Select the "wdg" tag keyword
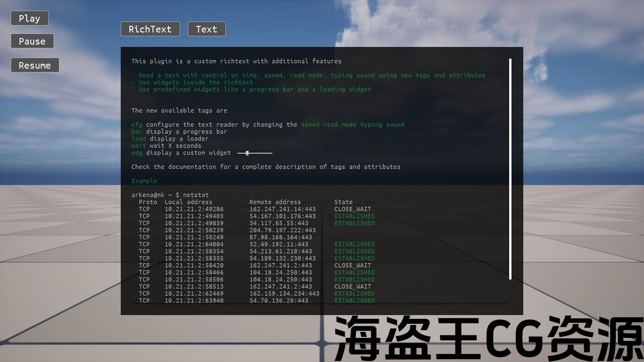Viewport: 644px width, 362px height. pyautogui.click(x=137, y=153)
